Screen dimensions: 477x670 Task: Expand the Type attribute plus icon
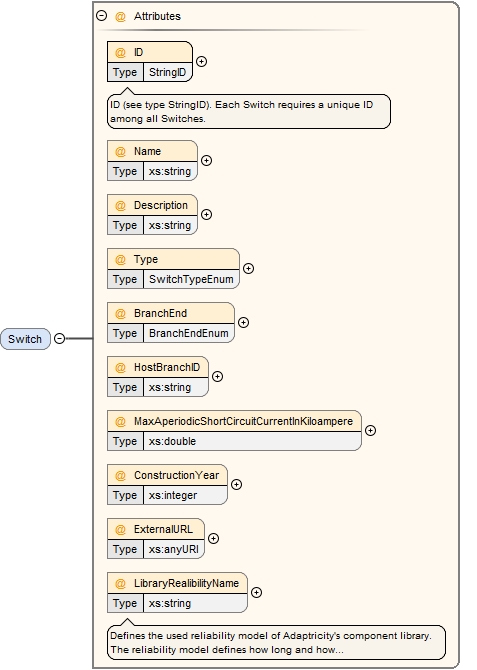(248, 268)
